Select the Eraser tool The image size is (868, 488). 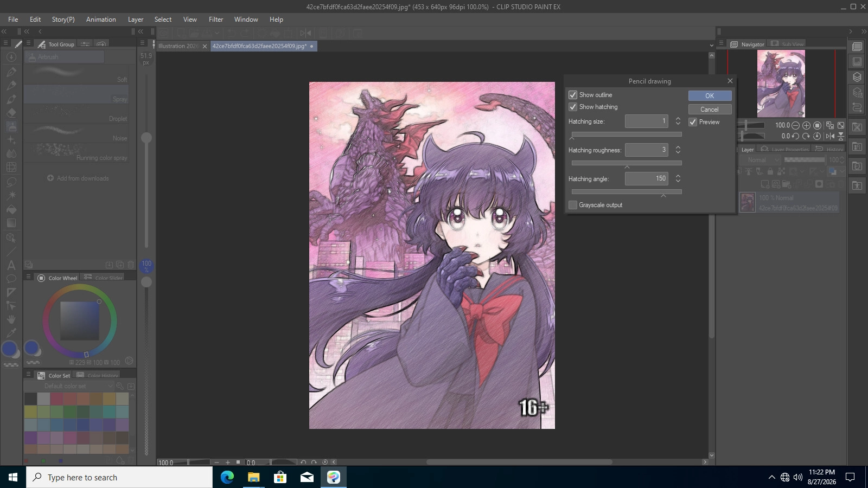(x=11, y=112)
